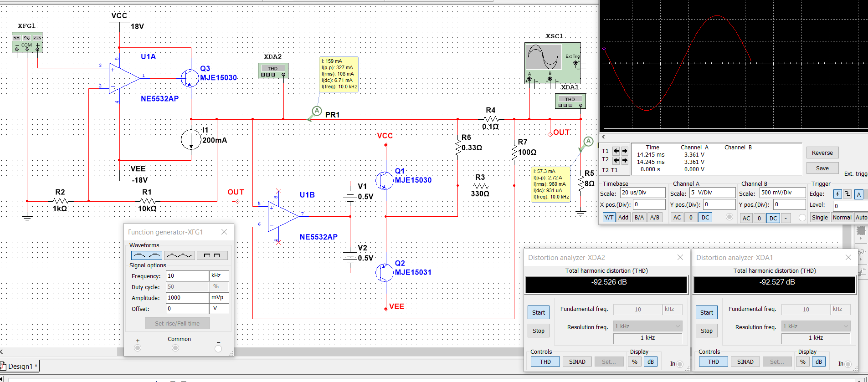Switch XDA1 display to dB
Screen dimensions: 868x382
point(819,362)
